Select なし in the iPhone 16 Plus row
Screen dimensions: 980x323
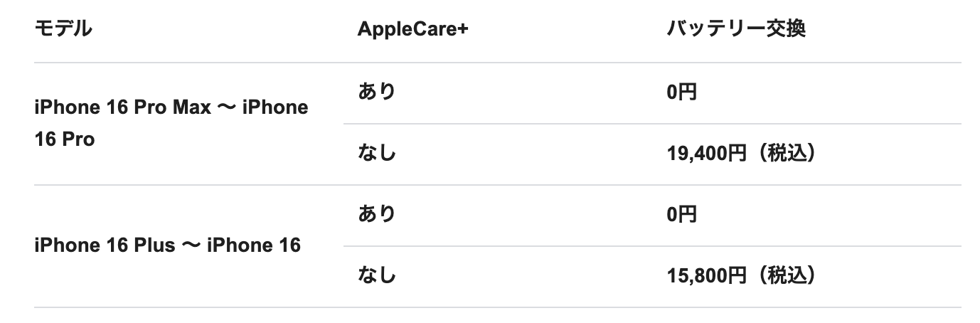[376, 275]
